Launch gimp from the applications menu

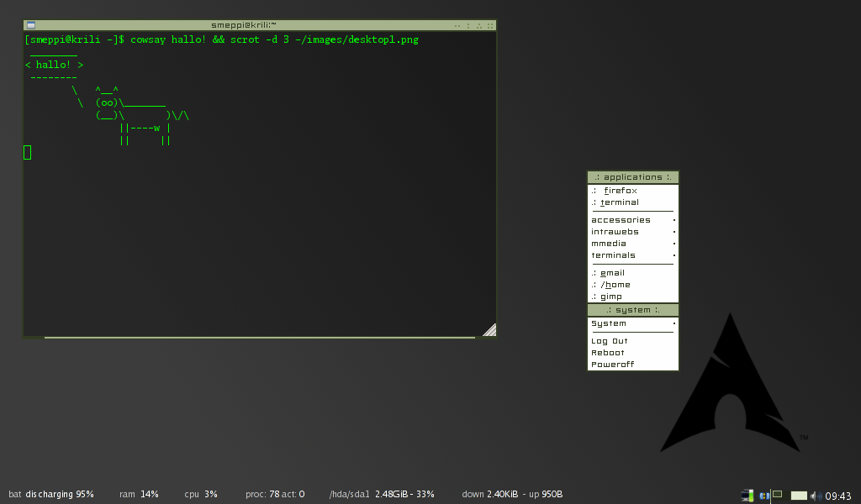(x=632, y=297)
